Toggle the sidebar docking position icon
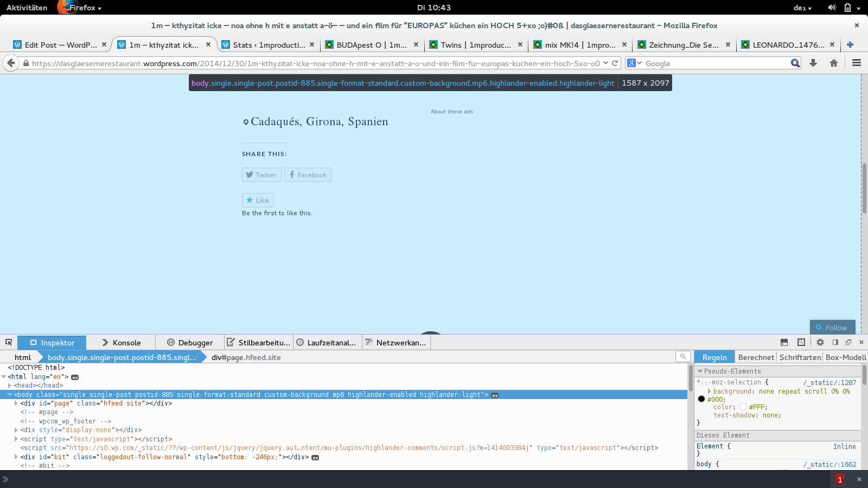The width and height of the screenshot is (868, 488). (x=835, y=342)
